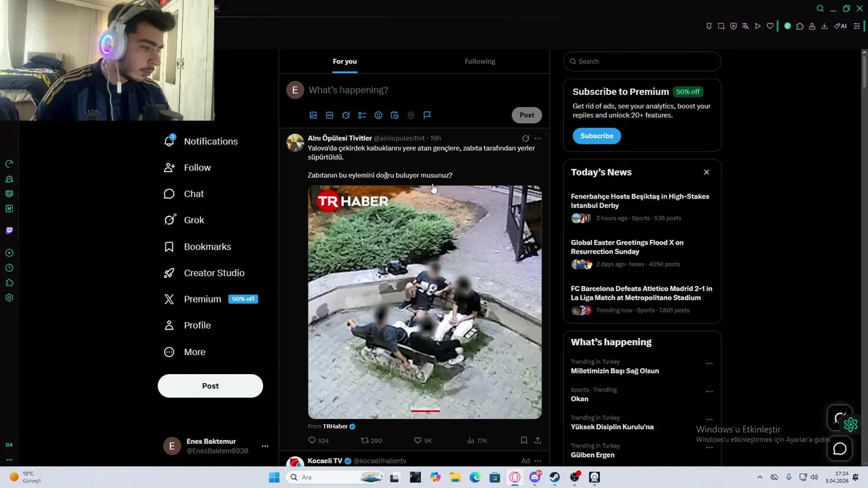Reply to the post with 524 comments
868x488 pixels.
tap(318, 441)
